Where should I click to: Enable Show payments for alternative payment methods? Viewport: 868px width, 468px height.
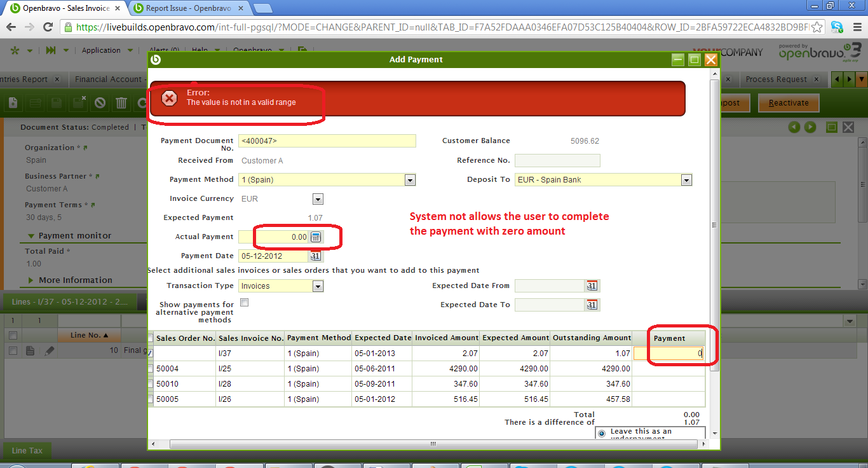tap(244, 303)
